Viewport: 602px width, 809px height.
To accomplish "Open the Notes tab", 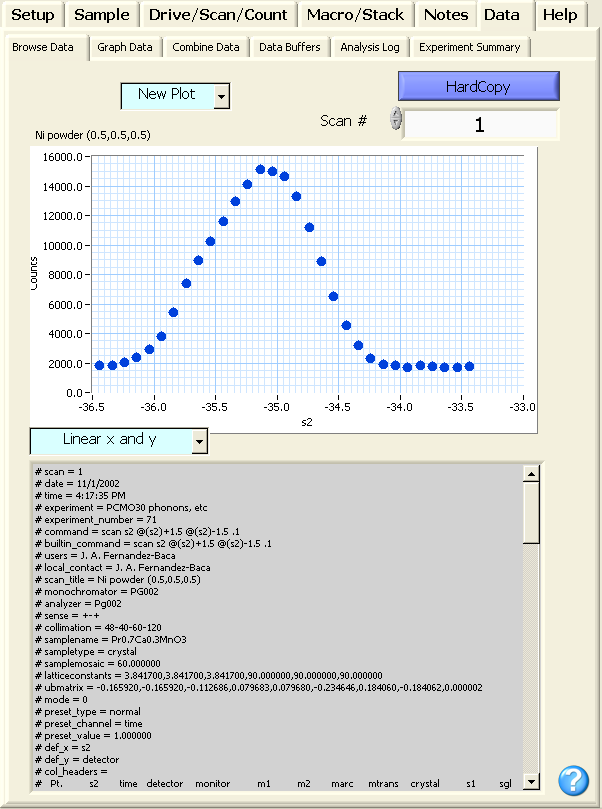I will point(445,14).
